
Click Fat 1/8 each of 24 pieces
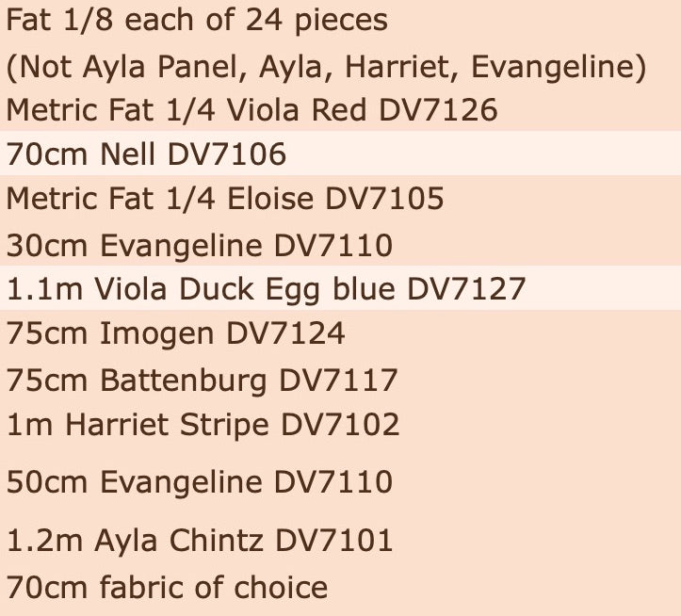coord(197,20)
